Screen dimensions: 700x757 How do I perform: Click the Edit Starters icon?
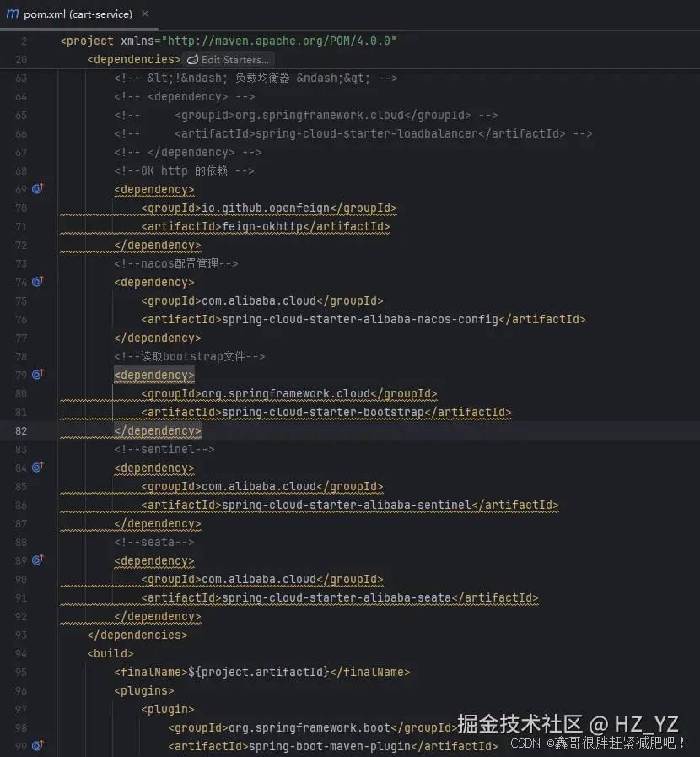(x=192, y=59)
